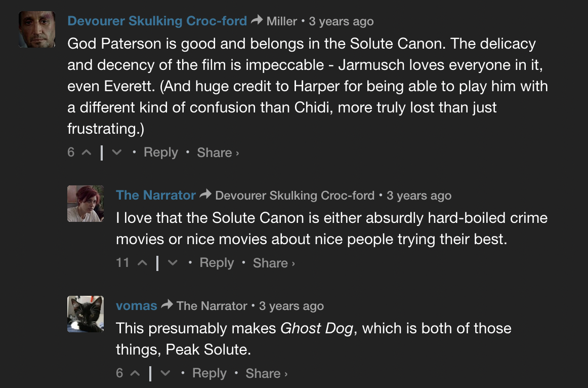This screenshot has width=588, height=388.
Task: Expand Share menu on The Narrator's comment
Action: (274, 263)
